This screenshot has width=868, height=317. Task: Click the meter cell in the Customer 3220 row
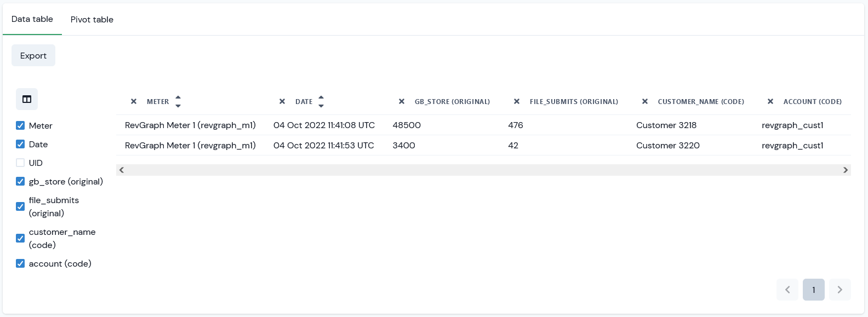(190, 145)
